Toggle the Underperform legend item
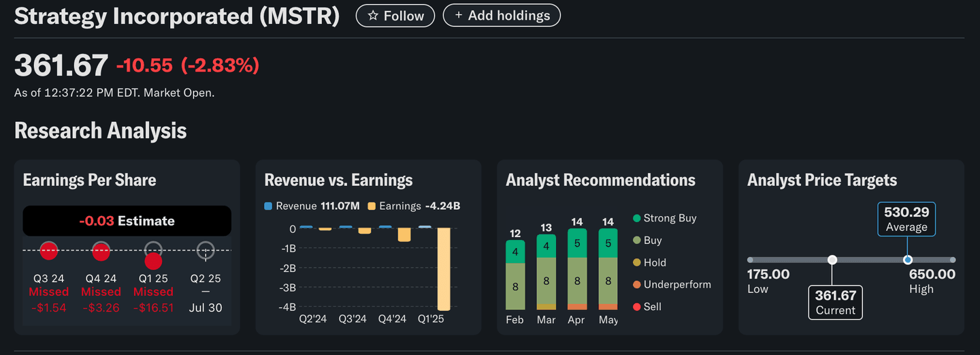The height and width of the screenshot is (355, 980). [x=672, y=285]
